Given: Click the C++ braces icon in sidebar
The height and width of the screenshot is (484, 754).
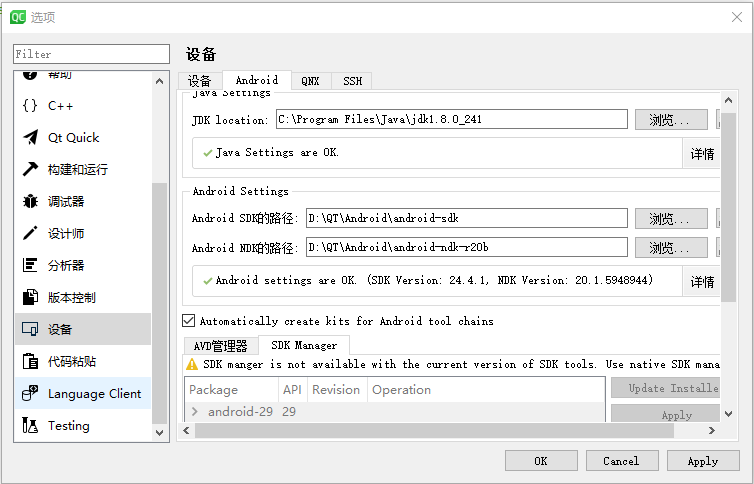Looking at the screenshot, I should 30,105.
